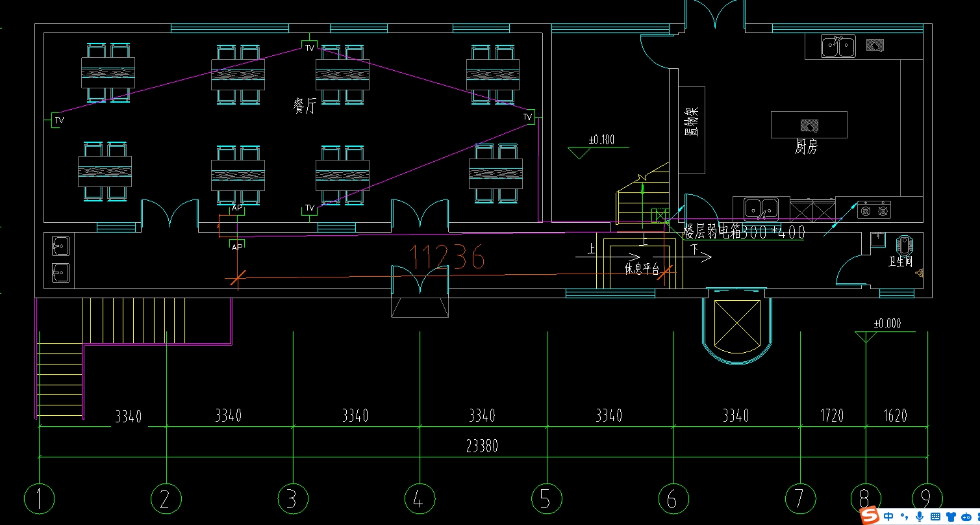The height and width of the screenshot is (525, 980).
Task: Select the 23380 overall dimension text
Action: 482,446
